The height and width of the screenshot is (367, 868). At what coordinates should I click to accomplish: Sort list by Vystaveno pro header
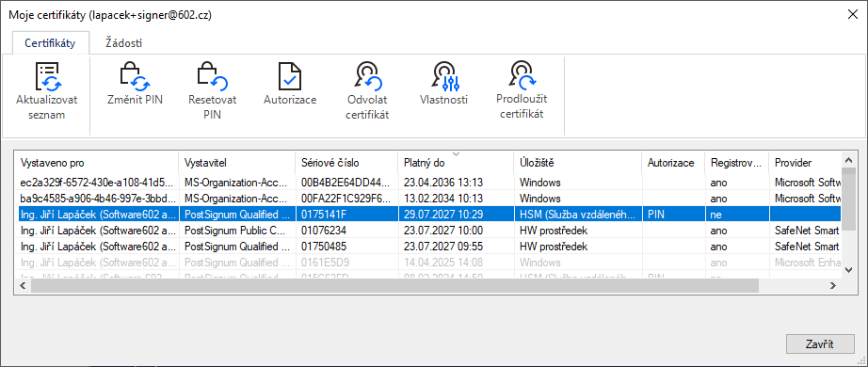click(96, 163)
